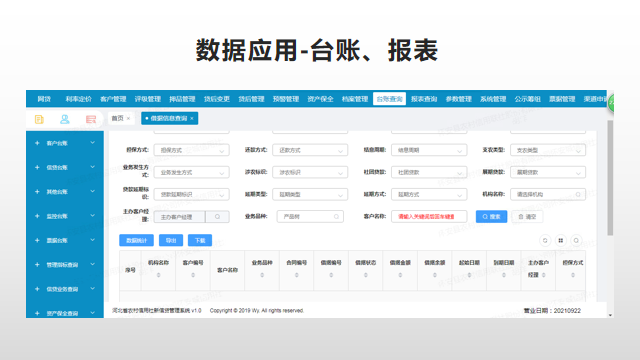This screenshot has height=360, width=640.
Task: Expand the 信贷业务查询 sidebar chevron
Action: (x=93, y=289)
